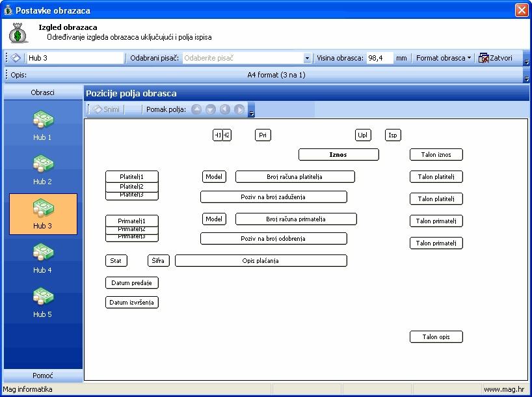Select the Talon iznos field box
The width and height of the screenshot is (532, 397).
coord(436,154)
